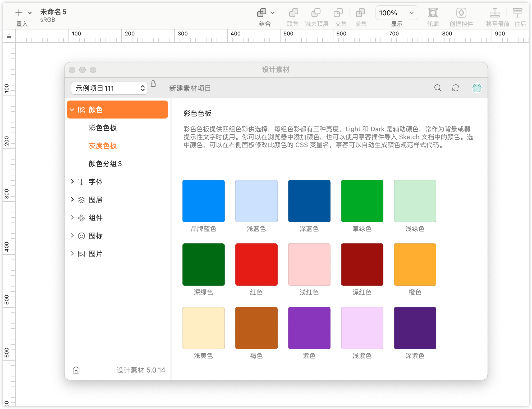
Task: Click the 联集 union icon
Action: (293, 13)
